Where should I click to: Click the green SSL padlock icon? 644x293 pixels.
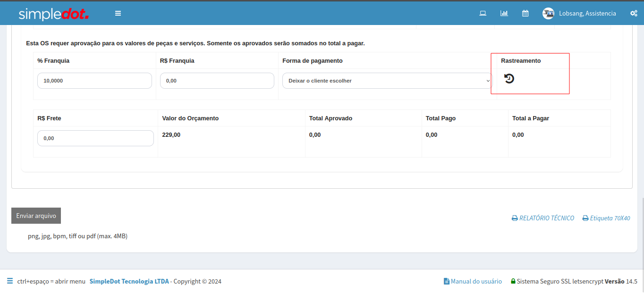[x=513, y=281]
